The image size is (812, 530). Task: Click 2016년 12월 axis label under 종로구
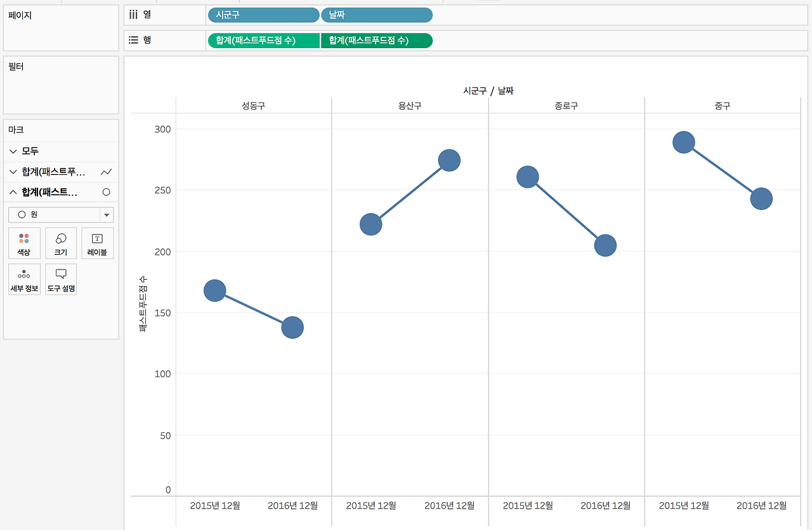coord(606,505)
